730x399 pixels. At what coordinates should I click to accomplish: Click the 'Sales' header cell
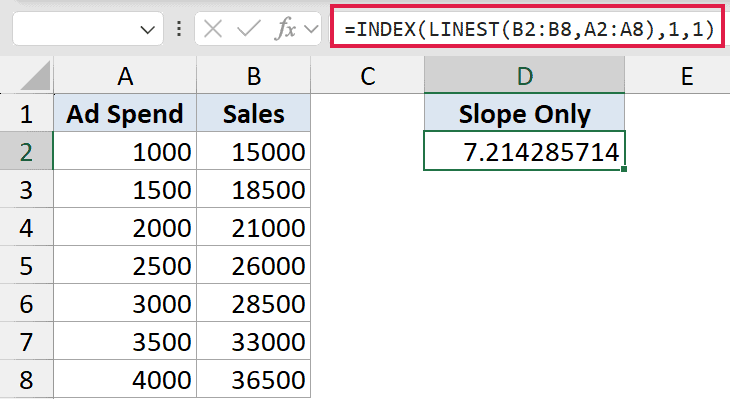coord(253,113)
